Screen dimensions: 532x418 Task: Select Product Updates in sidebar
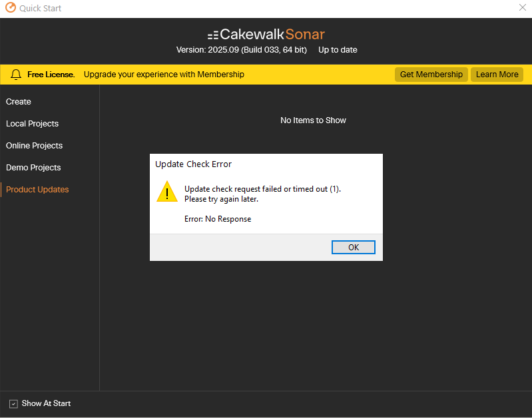click(x=37, y=190)
